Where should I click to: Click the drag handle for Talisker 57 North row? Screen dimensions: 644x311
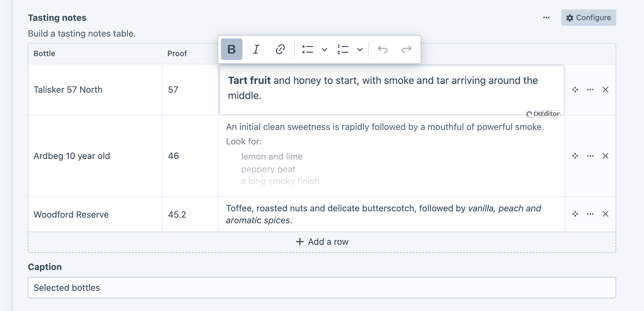575,90
